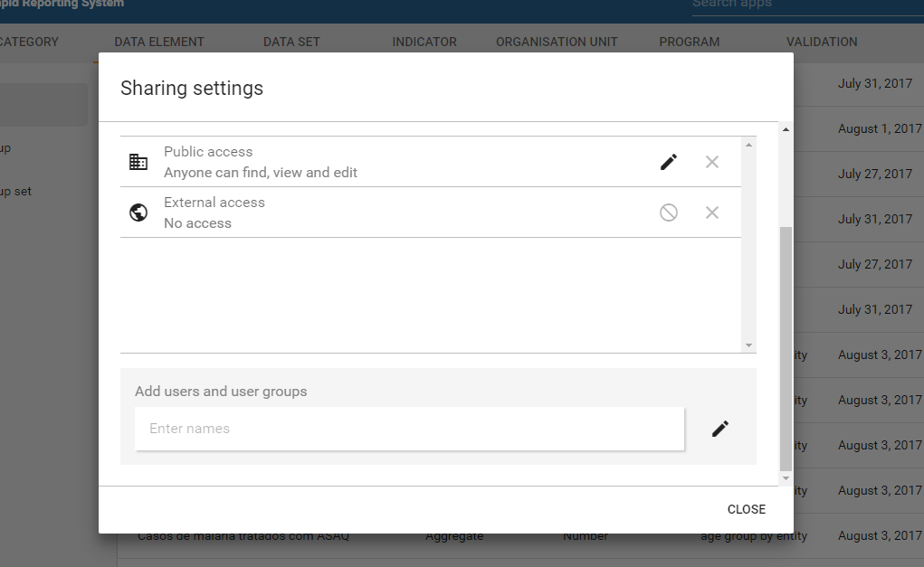
Task: Click the Enter names input field
Action: 409,429
